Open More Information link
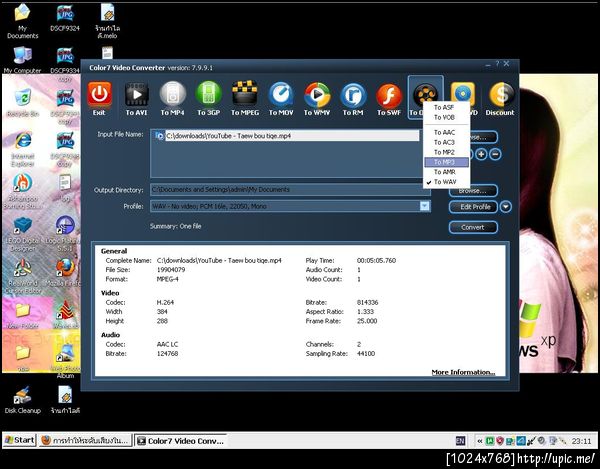This screenshot has height=469, width=600. click(x=463, y=372)
